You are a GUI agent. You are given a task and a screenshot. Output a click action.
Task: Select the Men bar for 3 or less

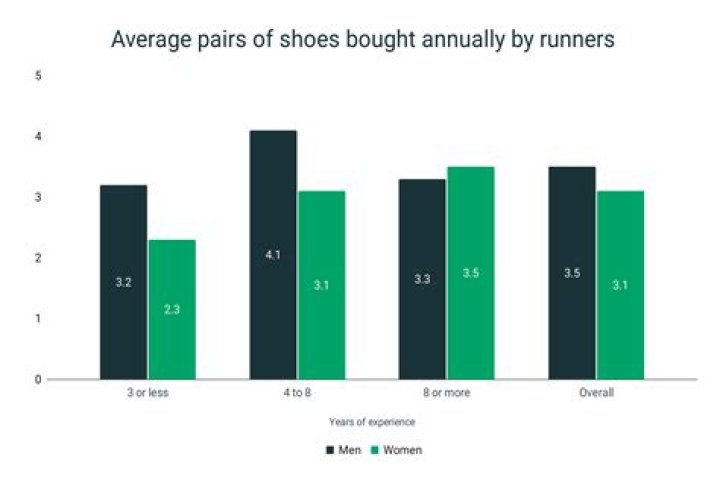[123, 282]
